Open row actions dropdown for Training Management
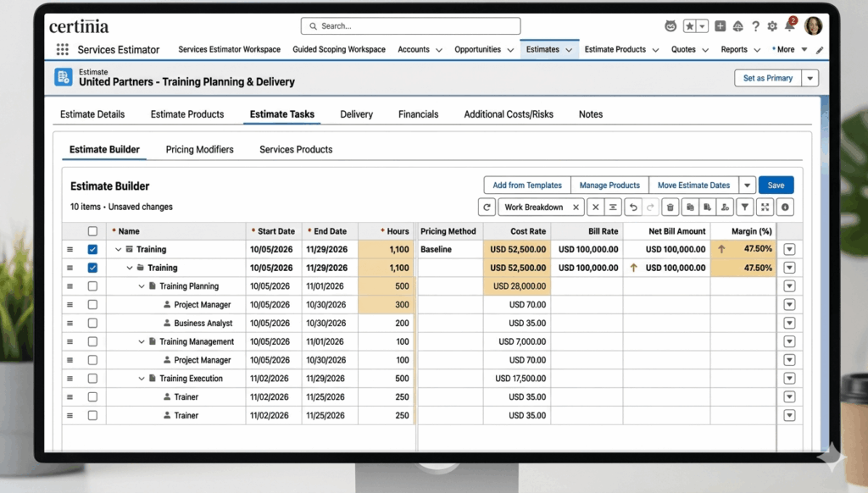This screenshot has height=493, width=868. point(789,341)
